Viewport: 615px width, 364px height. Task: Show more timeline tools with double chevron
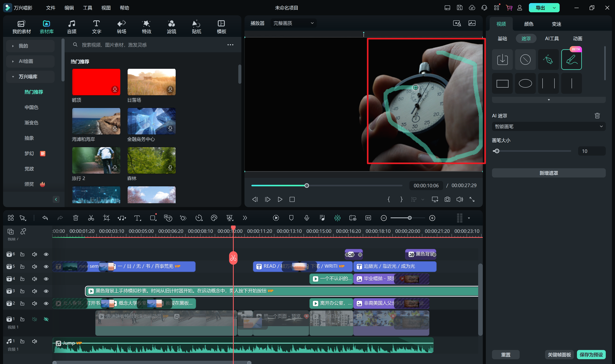pos(245,218)
